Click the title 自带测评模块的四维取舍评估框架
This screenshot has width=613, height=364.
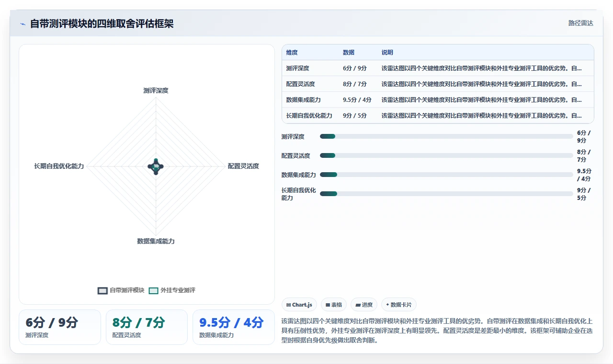pyautogui.click(x=102, y=24)
